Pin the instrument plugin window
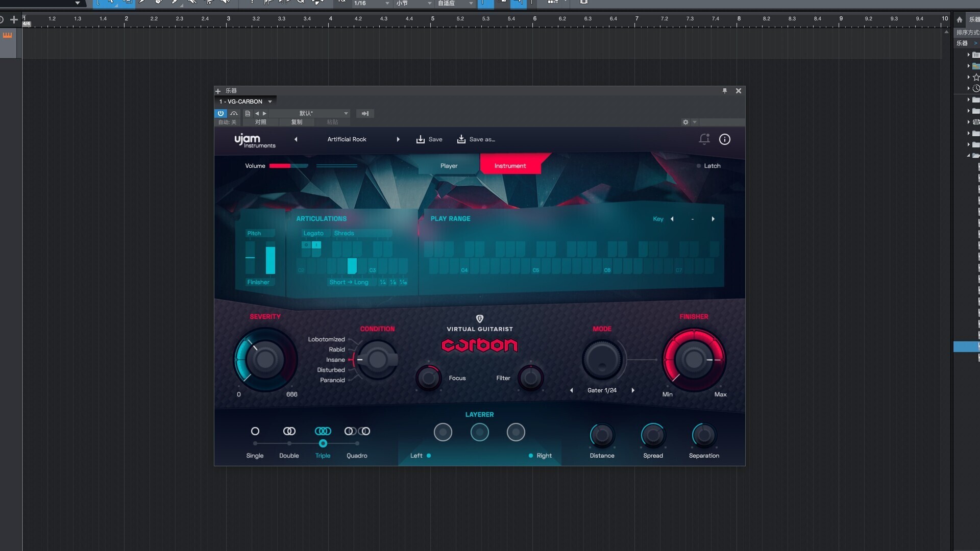Viewport: 980px width, 551px height. [x=724, y=91]
